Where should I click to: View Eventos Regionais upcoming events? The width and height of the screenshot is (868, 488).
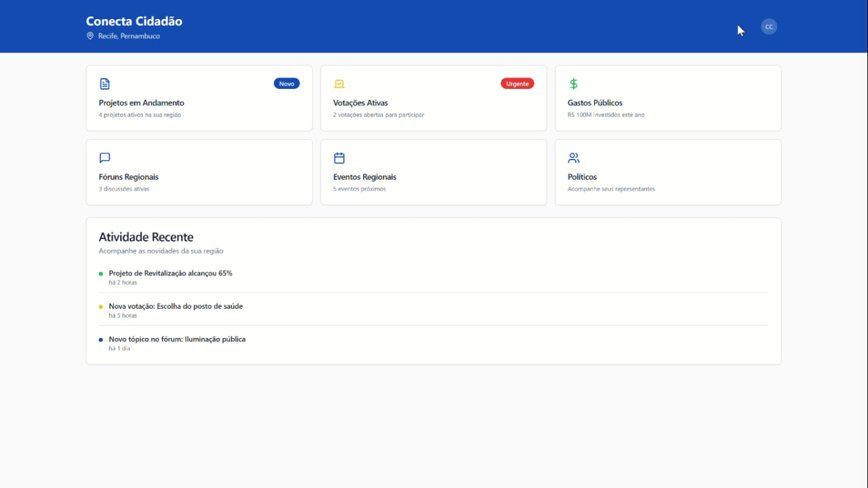(364, 177)
